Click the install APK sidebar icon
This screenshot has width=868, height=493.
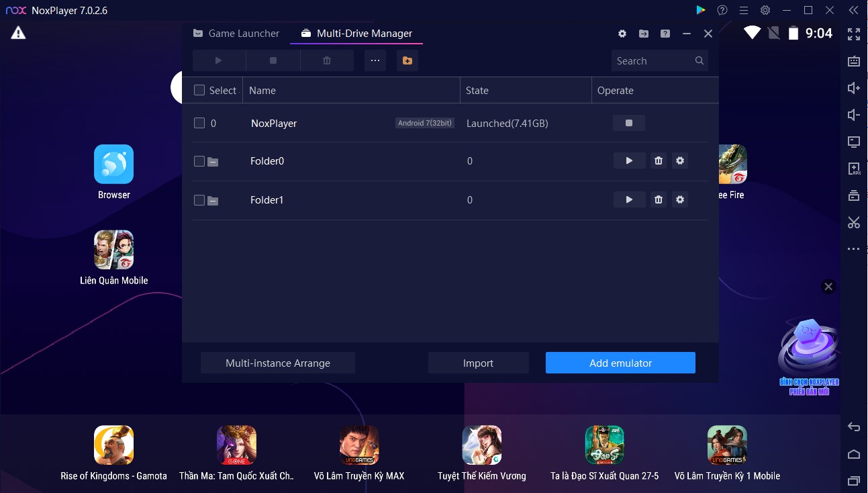click(853, 169)
